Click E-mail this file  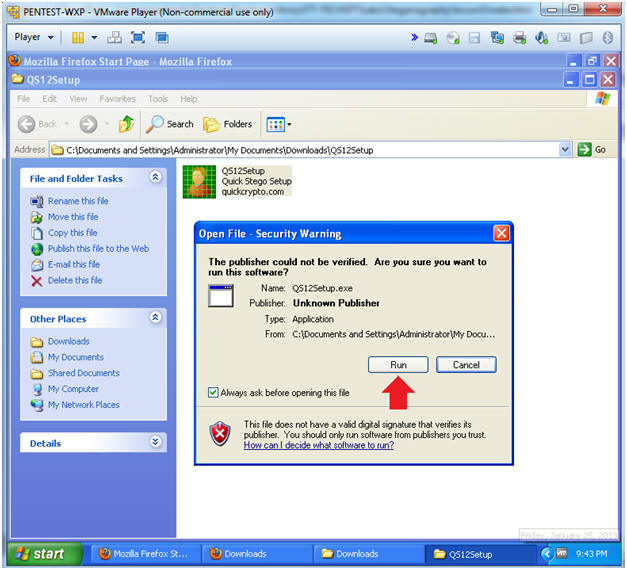click(74, 264)
